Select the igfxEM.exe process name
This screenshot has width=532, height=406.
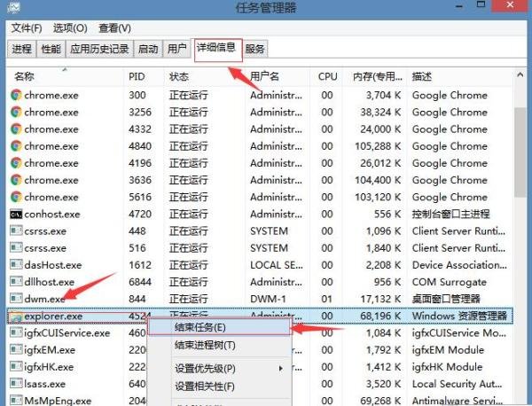pyautogui.click(x=50, y=349)
